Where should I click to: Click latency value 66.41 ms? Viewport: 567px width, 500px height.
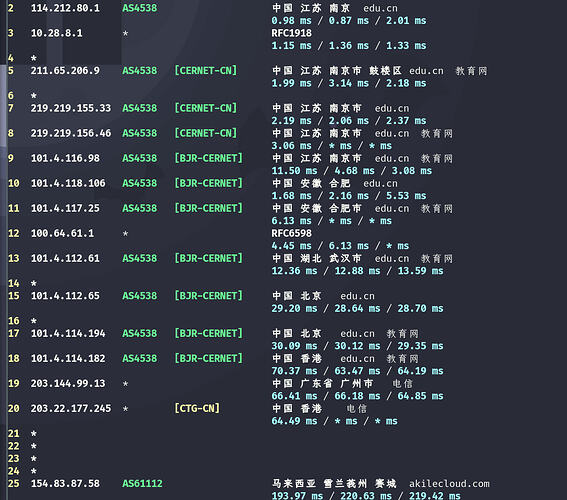click(294, 396)
